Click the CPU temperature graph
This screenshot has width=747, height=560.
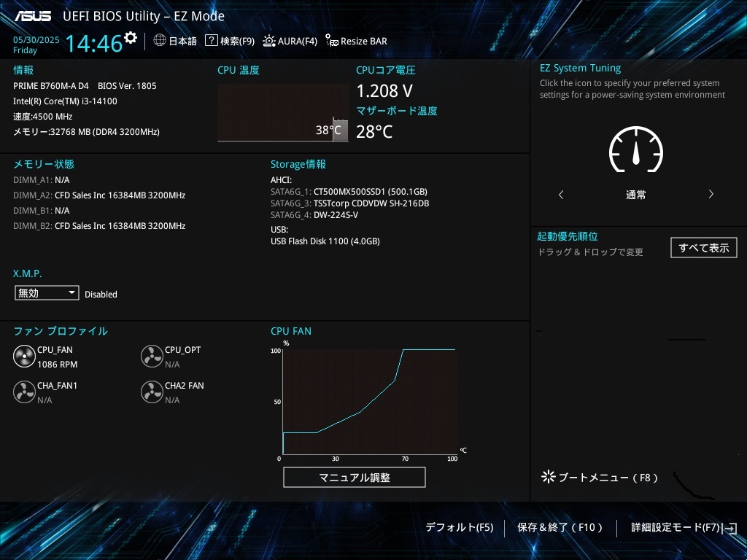click(x=283, y=113)
